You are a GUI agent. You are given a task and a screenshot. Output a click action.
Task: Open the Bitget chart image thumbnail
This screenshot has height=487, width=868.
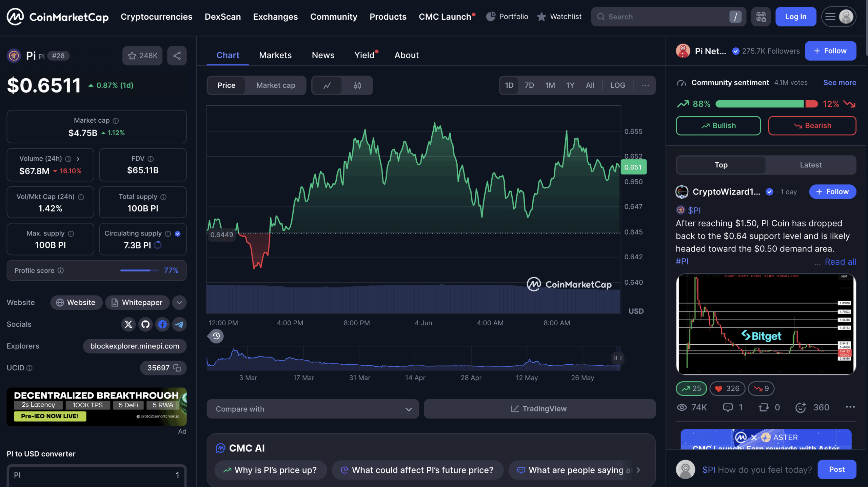(766, 324)
